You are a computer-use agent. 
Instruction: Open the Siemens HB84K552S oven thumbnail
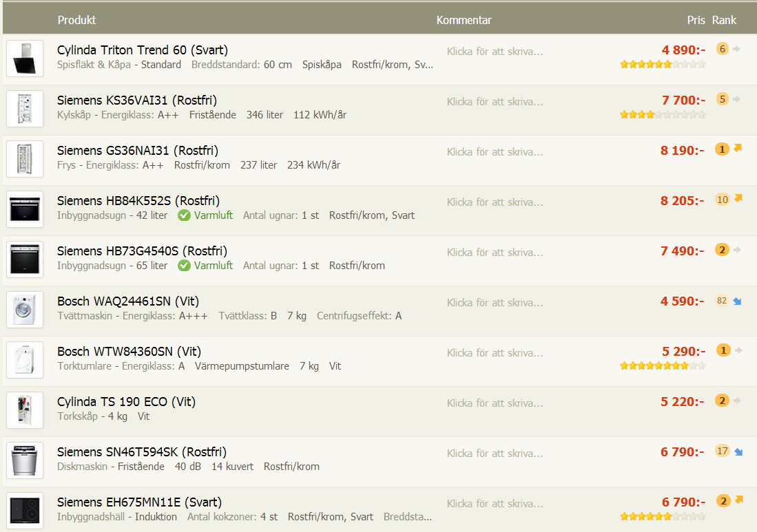pos(25,209)
